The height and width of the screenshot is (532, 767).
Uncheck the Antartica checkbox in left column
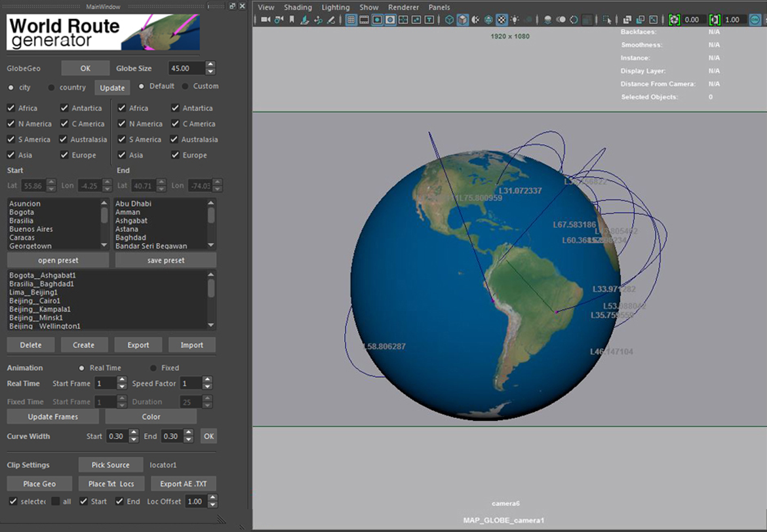tap(65, 108)
